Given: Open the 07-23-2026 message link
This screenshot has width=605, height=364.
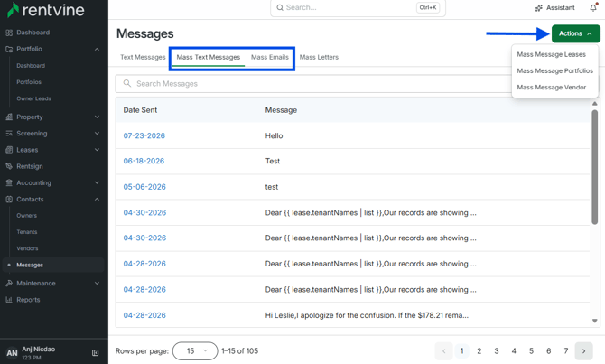Looking at the screenshot, I should click(144, 135).
